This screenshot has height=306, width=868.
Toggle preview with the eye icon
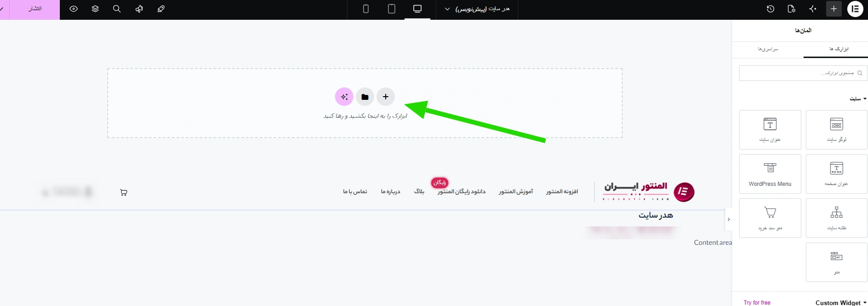(x=74, y=9)
